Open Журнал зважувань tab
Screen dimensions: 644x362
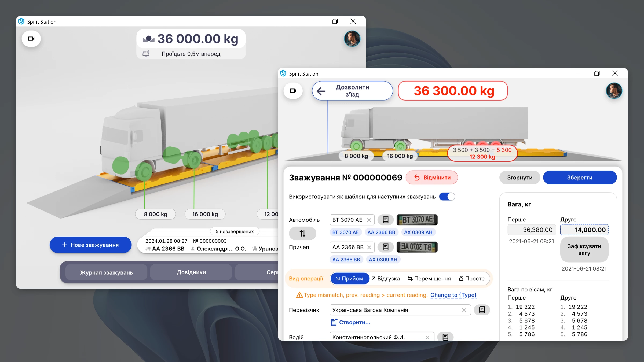click(106, 272)
